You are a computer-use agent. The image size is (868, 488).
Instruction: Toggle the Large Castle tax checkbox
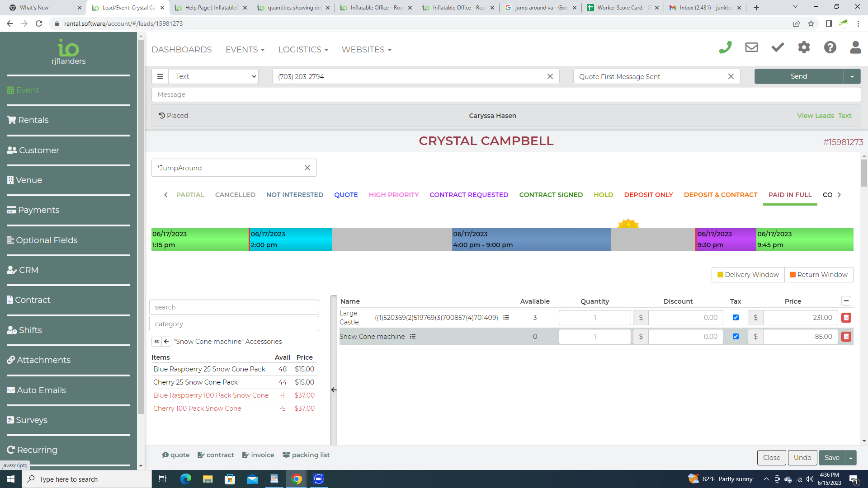[736, 318]
